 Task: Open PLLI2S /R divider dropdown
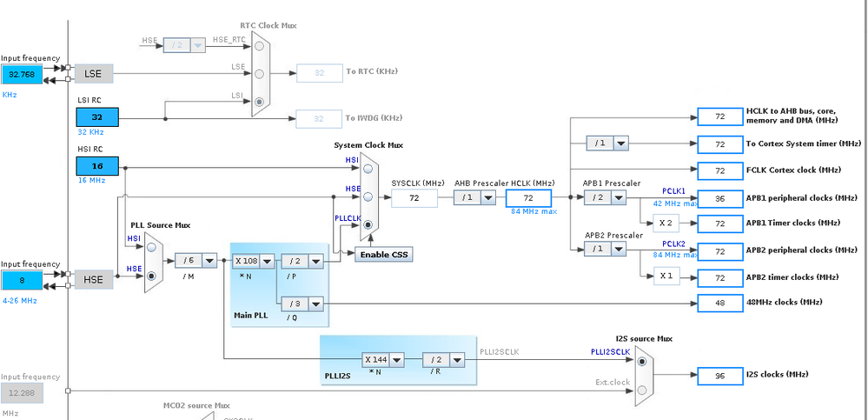pyautogui.click(x=457, y=360)
